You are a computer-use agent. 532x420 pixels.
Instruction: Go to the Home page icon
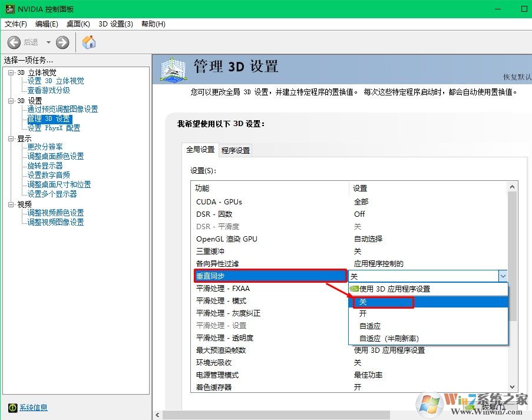pos(89,42)
